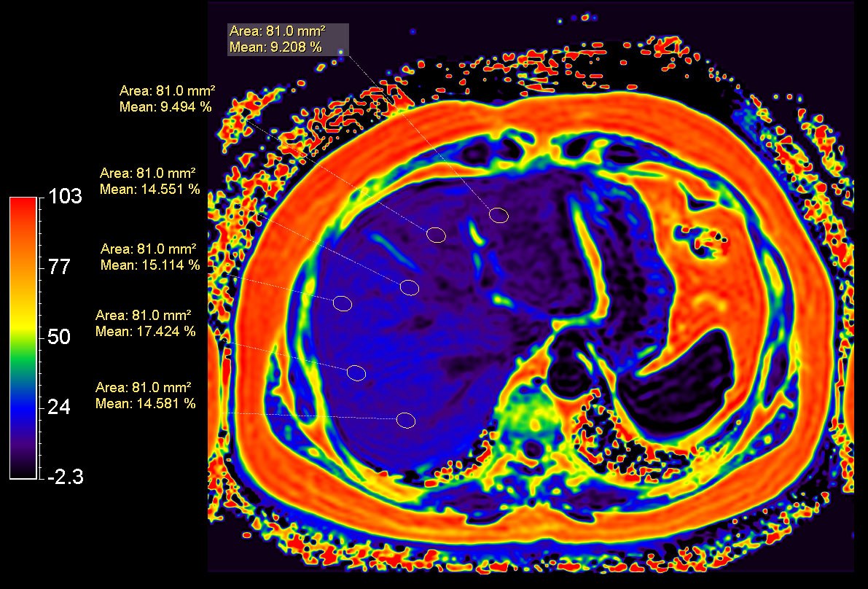The height and width of the screenshot is (589, 868).
Task: Pick the ROI ellipse with mean 15.114 %
Action: point(343,303)
